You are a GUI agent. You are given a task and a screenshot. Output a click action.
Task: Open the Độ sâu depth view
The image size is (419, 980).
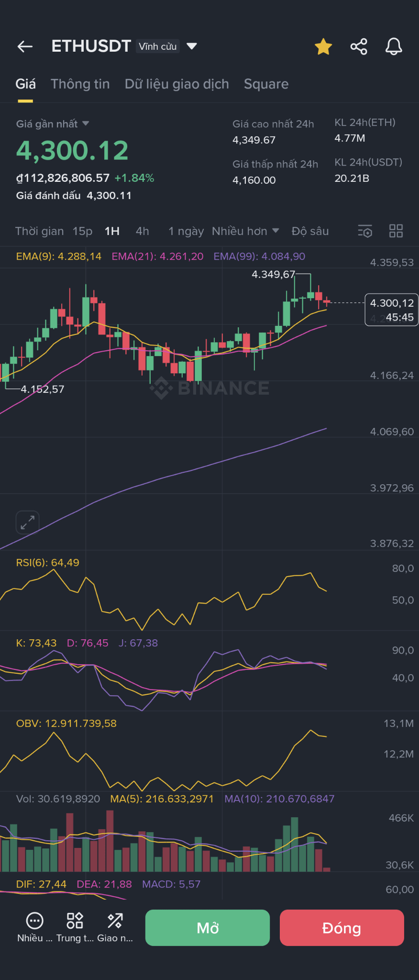[x=310, y=231]
